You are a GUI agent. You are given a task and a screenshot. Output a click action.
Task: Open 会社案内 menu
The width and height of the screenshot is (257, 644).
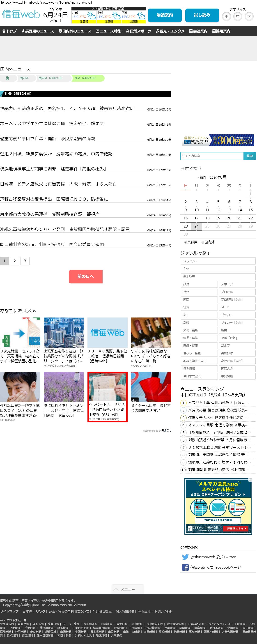tap(198, 31)
